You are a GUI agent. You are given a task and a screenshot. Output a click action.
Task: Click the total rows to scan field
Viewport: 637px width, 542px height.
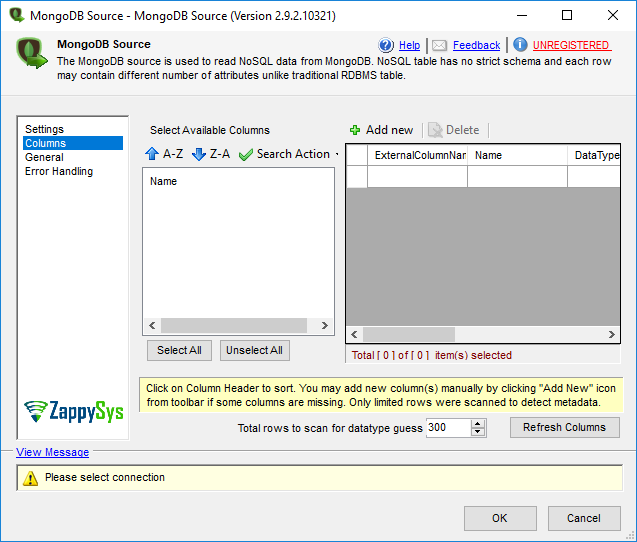pyautogui.click(x=446, y=427)
